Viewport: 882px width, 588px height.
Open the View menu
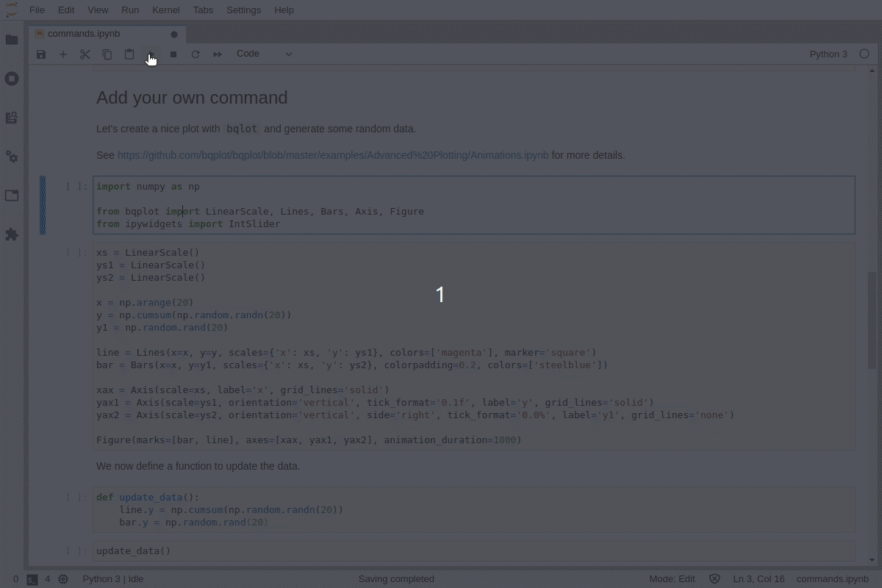click(x=98, y=10)
